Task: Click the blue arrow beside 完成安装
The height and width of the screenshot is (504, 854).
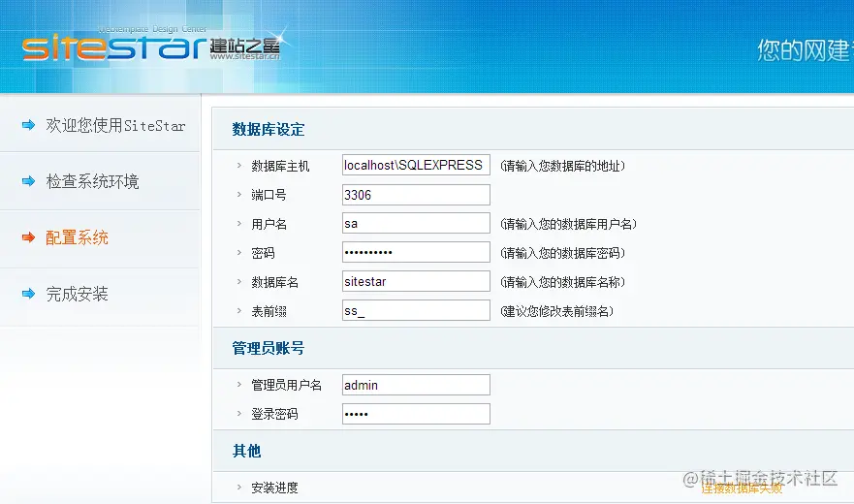Action: (28, 295)
